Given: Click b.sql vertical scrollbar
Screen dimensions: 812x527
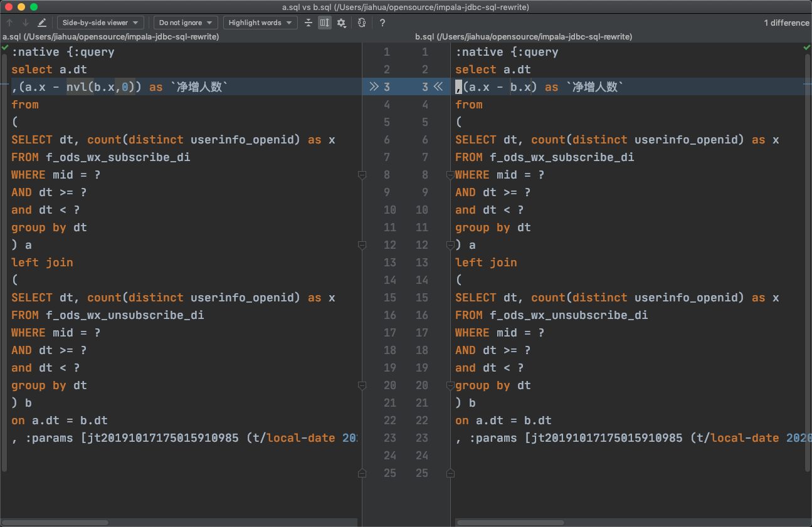Looking at the screenshot, I should pyautogui.click(x=807, y=263).
